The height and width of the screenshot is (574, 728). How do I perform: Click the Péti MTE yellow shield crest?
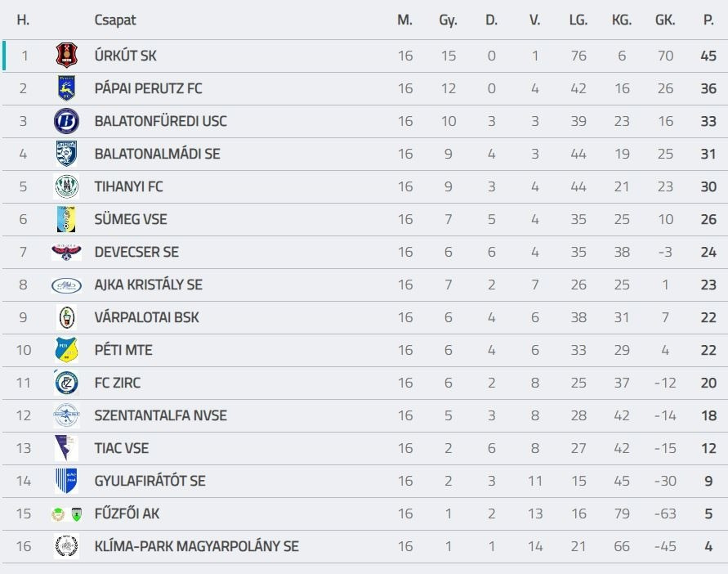[x=66, y=350]
